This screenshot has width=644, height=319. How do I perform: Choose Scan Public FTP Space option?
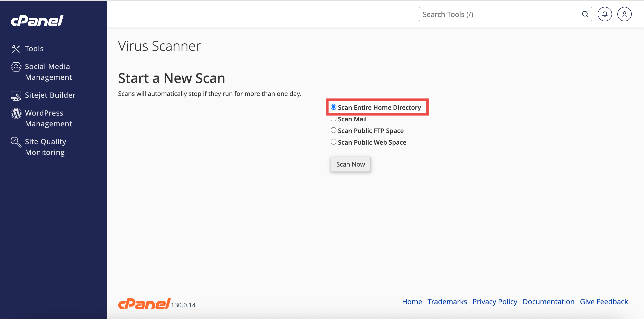pos(333,130)
